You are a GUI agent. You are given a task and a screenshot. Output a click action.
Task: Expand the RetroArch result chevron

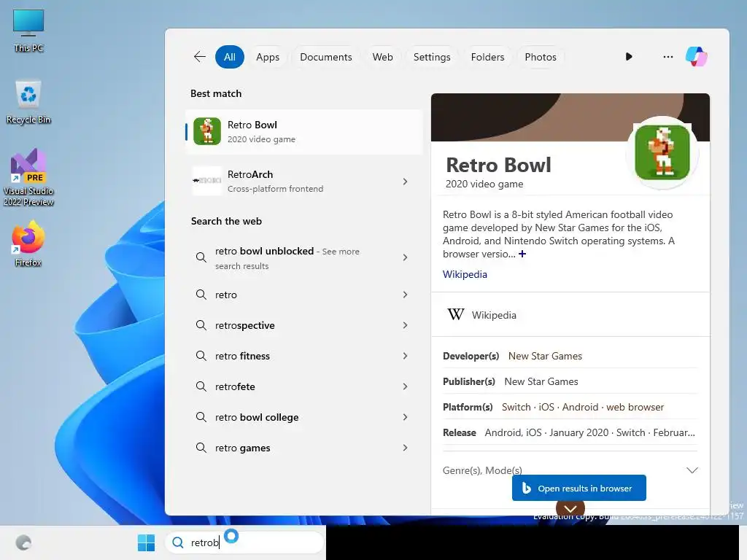click(405, 182)
